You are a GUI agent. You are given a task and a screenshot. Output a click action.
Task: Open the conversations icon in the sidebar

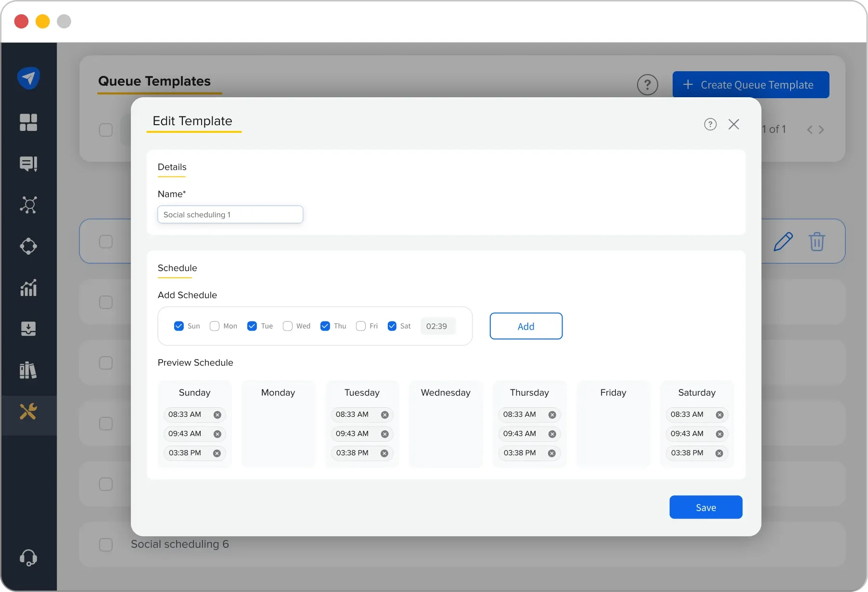pos(28,163)
